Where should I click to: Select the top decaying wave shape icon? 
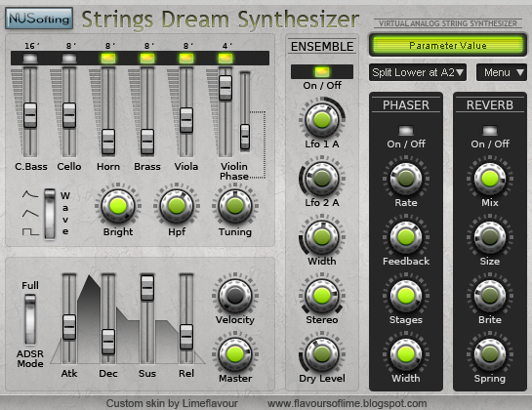[x=30, y=194]
